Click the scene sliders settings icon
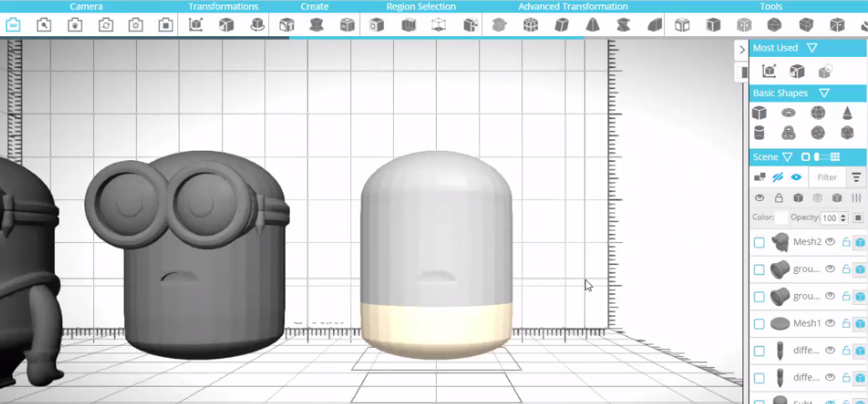Image resolution: width=868 pixels, height=404 pixels. (857, 198)
